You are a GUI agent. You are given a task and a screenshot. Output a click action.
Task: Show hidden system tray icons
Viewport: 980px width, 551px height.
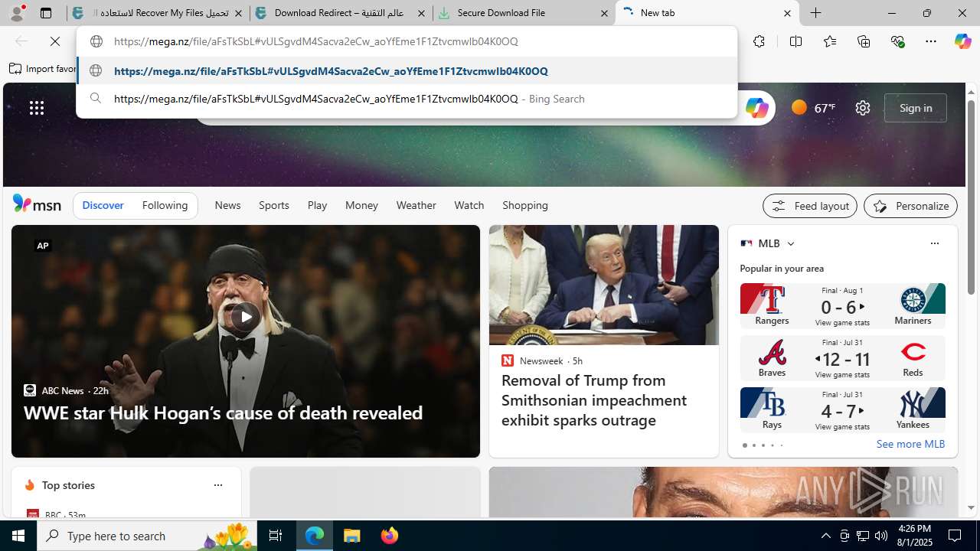point(825,536)
